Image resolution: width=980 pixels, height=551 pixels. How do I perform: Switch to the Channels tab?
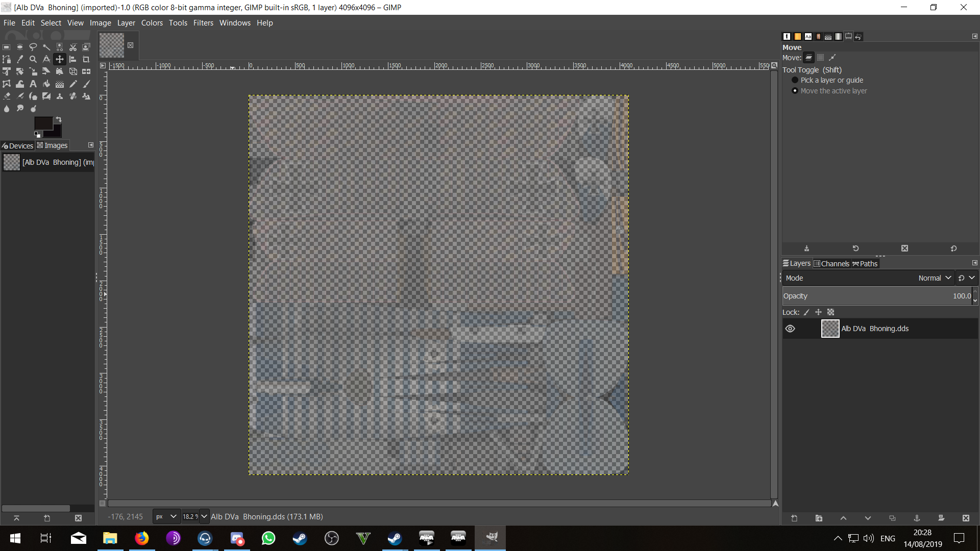[831, 264]
